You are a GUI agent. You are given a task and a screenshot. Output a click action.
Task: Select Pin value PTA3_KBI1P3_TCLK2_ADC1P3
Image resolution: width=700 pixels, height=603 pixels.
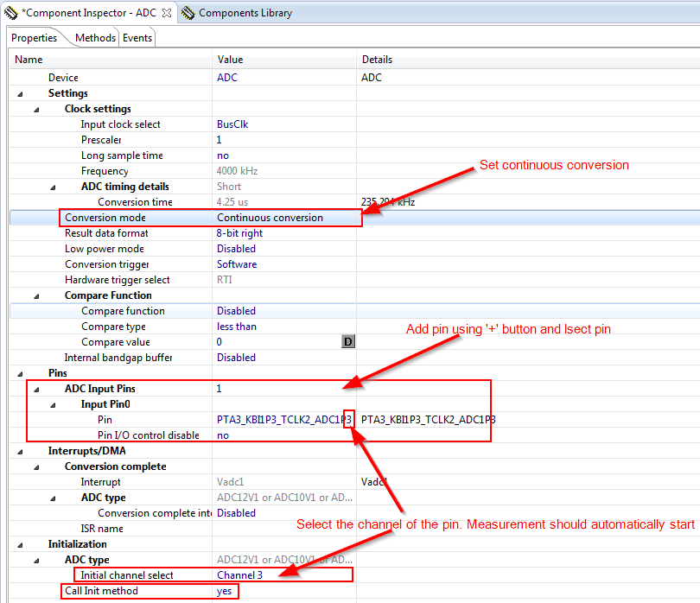pyautogui.click(x=284, y=420)
